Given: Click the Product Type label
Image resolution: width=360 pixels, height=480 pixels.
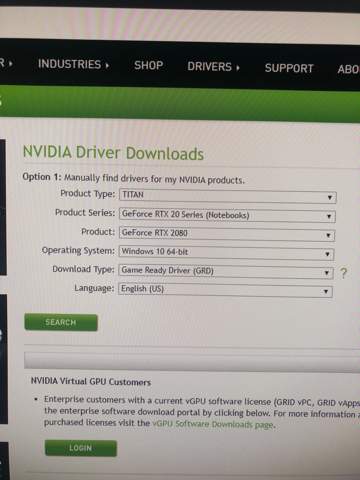Looking at the screenshot, I should 88,194.
